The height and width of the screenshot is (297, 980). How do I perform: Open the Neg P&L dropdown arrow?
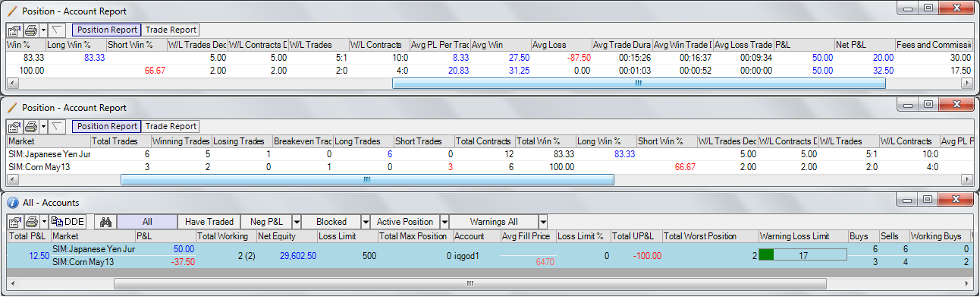297,222
